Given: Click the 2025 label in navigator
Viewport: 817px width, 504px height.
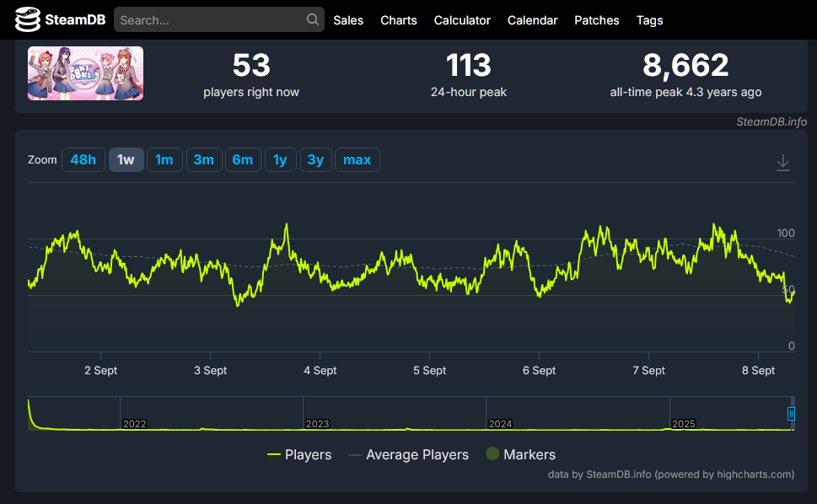Looking at the screenshot, I should pyautogui.click(x=684, y=424).
